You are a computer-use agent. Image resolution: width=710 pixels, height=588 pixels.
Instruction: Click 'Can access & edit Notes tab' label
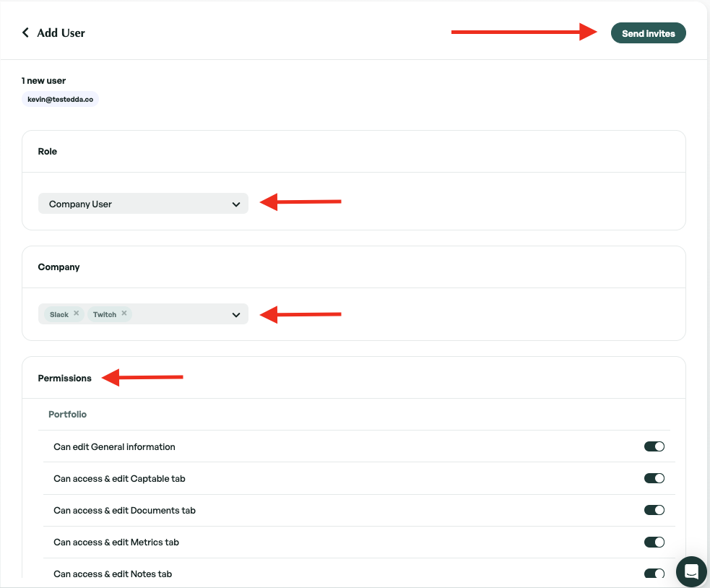tap(113, 574)
